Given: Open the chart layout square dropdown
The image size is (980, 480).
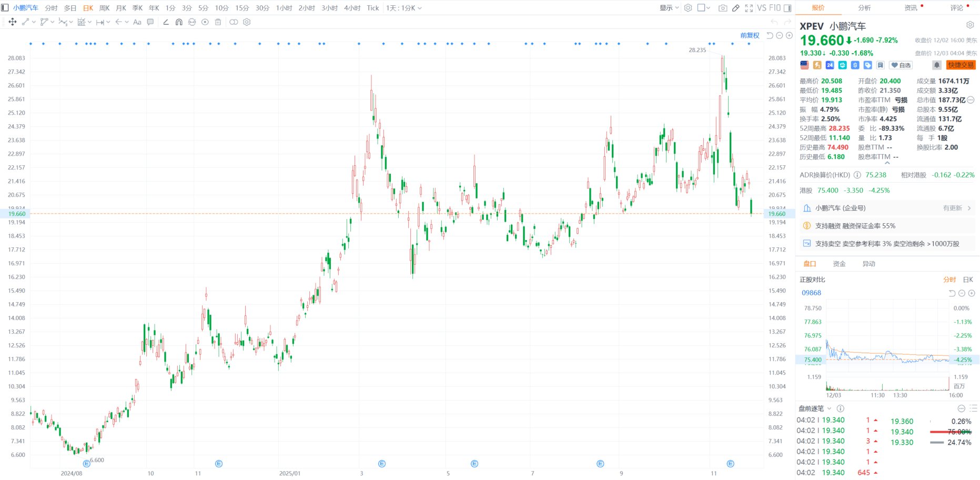Looking at the screenshot, I should tap(704, 8).
